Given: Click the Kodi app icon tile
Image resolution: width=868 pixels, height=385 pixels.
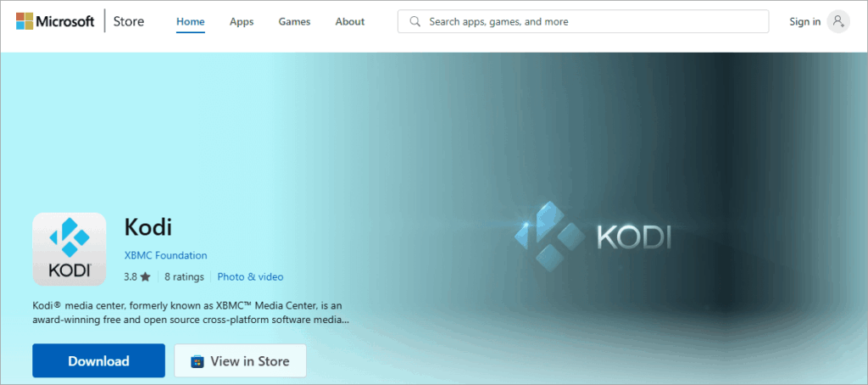Looking at the screenshot, I should pyautogui.click(x=70, y=249).
